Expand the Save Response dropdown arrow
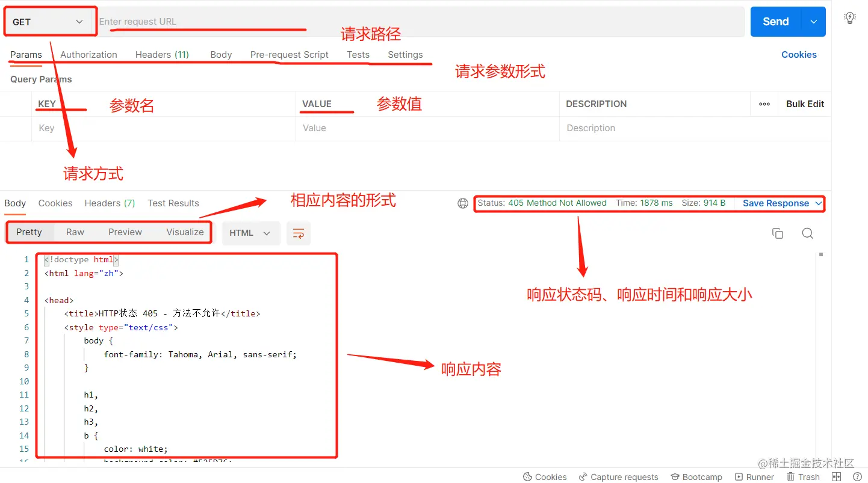 (x=820, y=203)
